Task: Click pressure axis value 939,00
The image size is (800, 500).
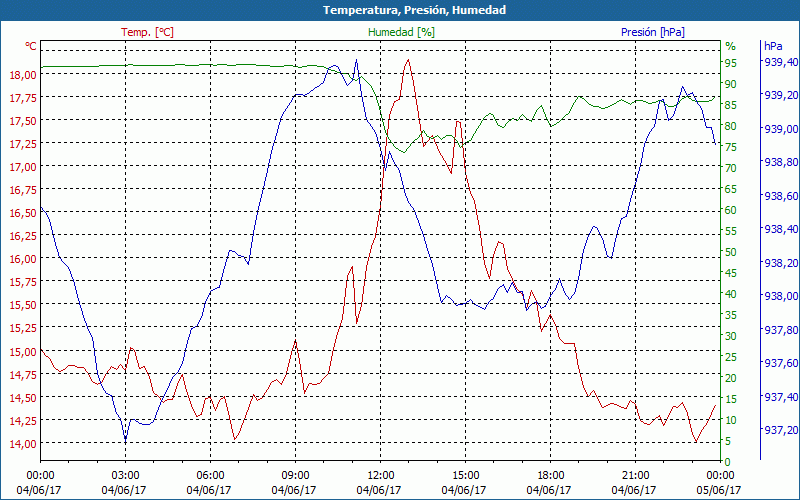Action: coord(780,129)
